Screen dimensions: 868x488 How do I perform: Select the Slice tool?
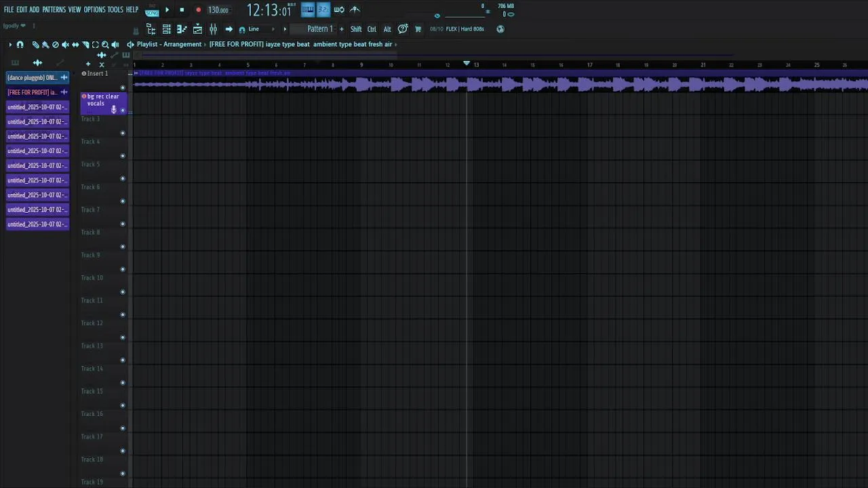85,44
